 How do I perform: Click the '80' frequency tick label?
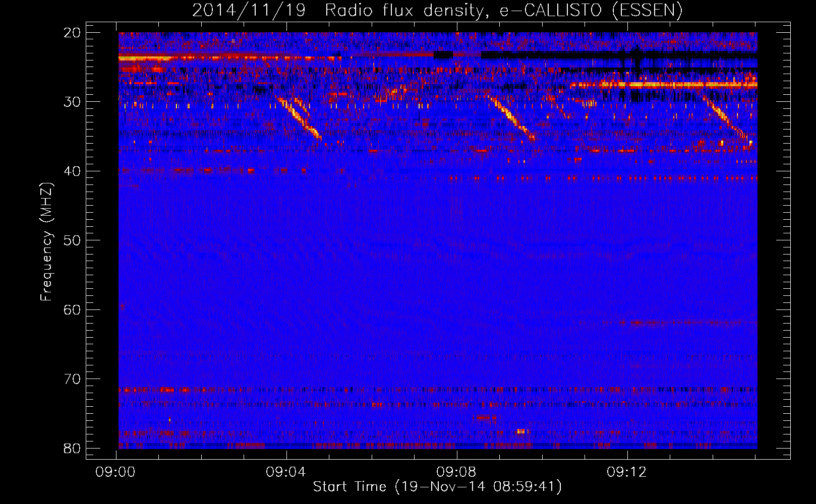(x=72, y=448)
